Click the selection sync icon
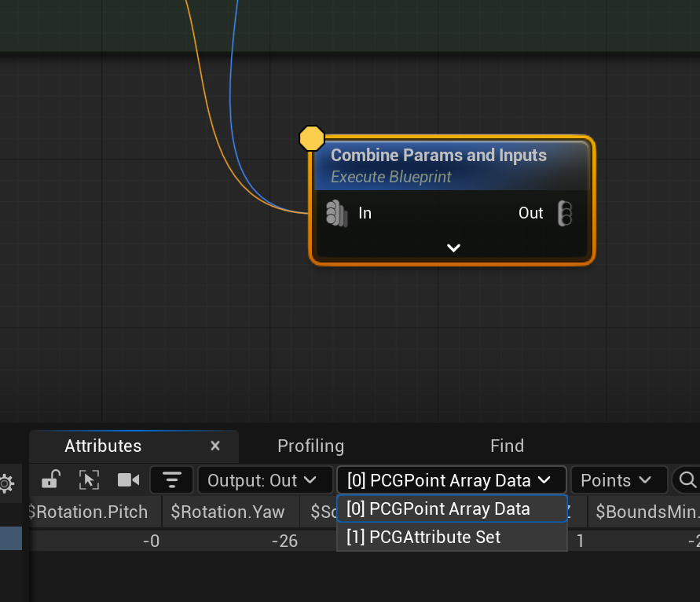 pos(89,479)
